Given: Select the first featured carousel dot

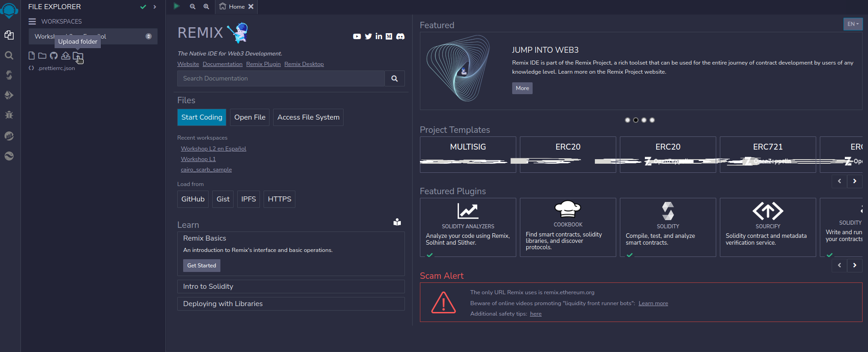Looking at the screenshot, I should (628, 120).
